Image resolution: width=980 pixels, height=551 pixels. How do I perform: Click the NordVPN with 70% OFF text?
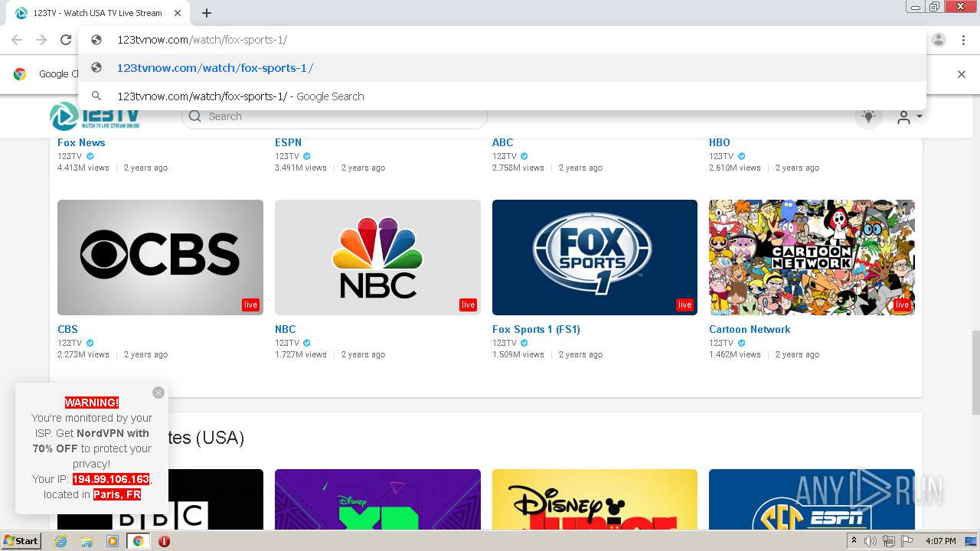point(91,441)
